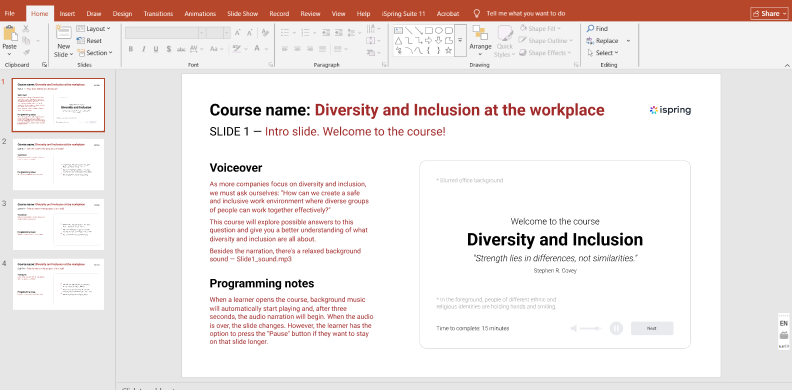Open the font name combo box
The width and height of the screenshot is (792, 390).
(x=165, y=33)
